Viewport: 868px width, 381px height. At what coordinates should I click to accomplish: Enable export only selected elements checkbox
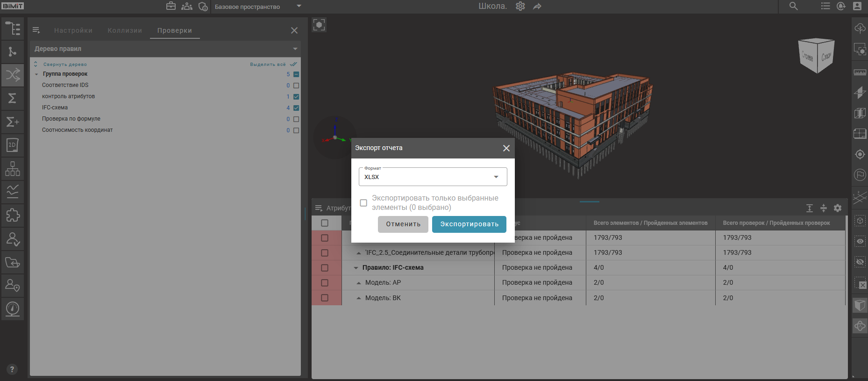point(363,203)
